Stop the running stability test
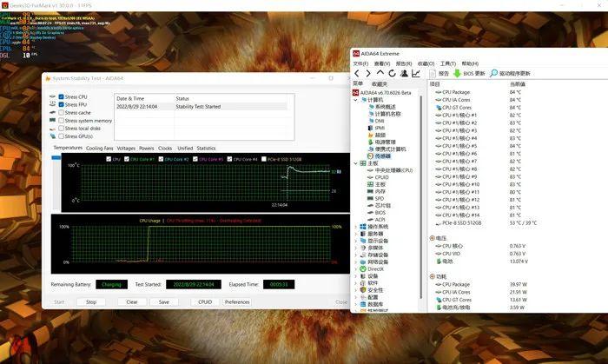The width and height of the screenshot is (608, 364). click(x=91, y=302)
